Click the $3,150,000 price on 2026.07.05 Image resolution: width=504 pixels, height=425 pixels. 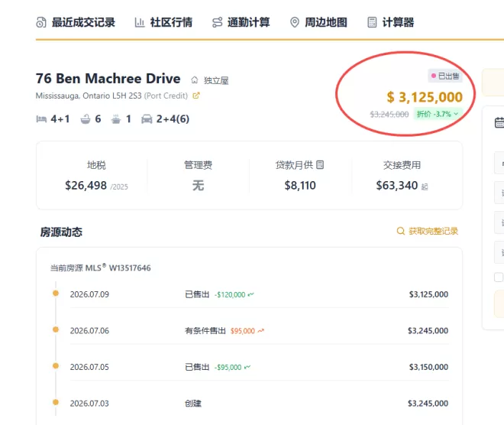428,367
